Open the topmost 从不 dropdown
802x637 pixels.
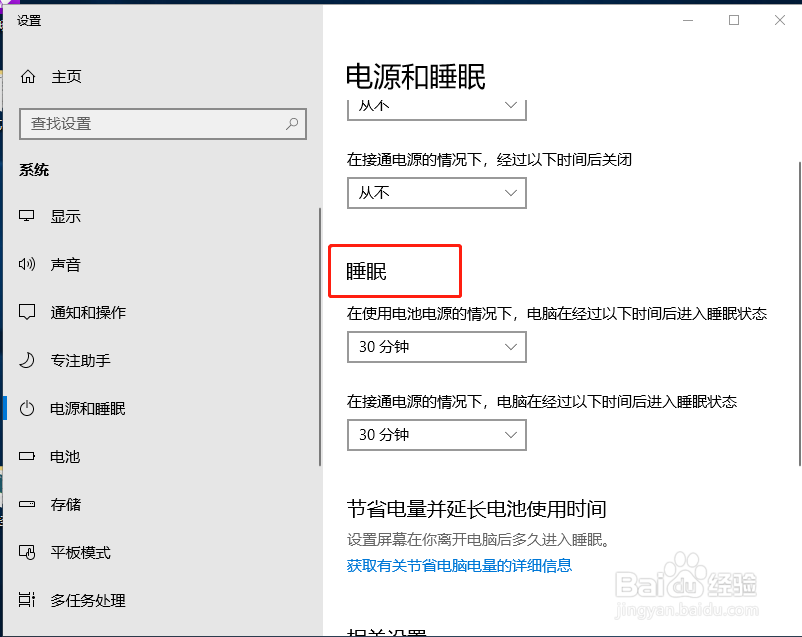436,104
